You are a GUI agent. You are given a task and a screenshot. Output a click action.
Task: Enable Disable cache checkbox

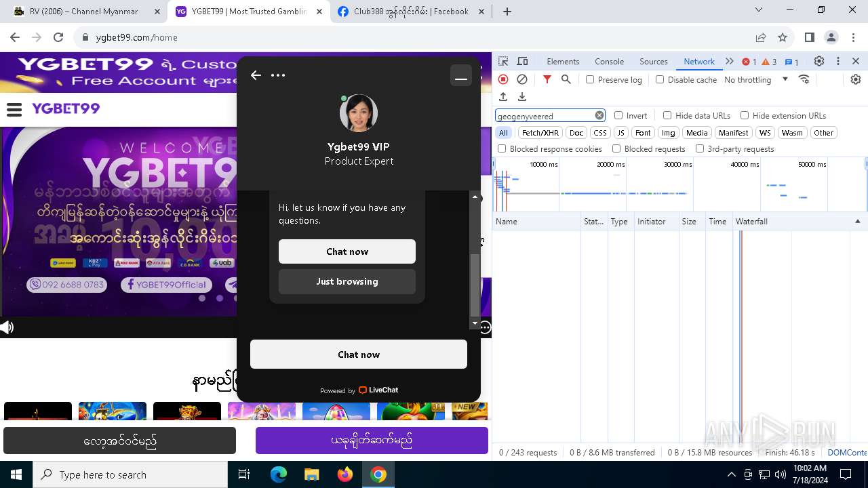pyautogui.click(x=660, y=79)
